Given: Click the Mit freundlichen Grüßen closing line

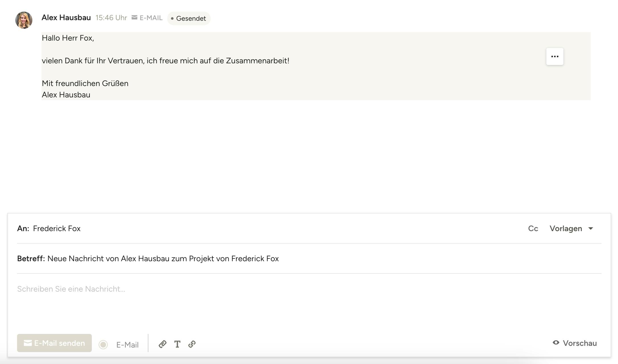Looking at the screenshot, I should 85,83.
